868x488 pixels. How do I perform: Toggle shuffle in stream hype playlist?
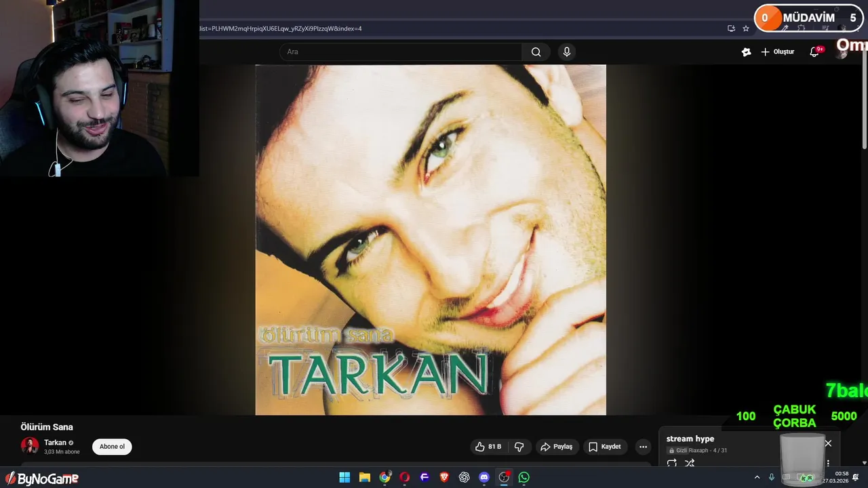(x=690, y=464)
